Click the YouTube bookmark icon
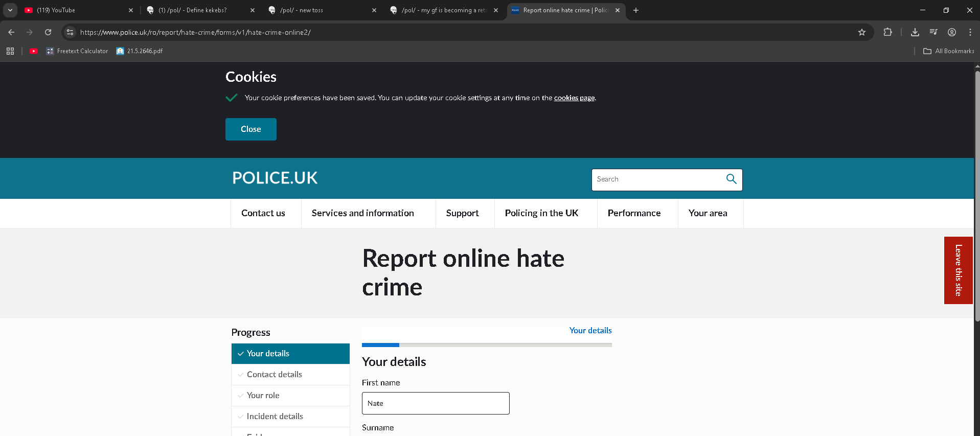The height and width of the screenshot is (436, 980). [x=34, y=51]
